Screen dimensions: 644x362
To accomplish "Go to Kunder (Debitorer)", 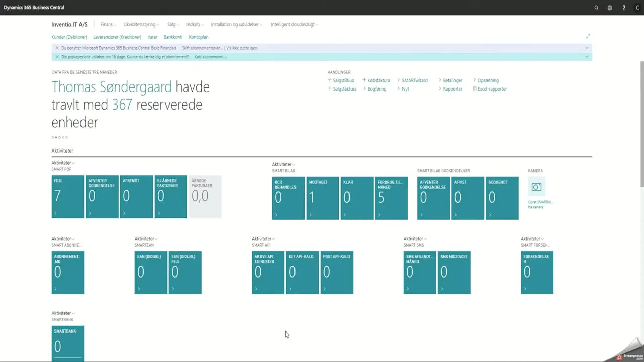I will coord(69,37).
